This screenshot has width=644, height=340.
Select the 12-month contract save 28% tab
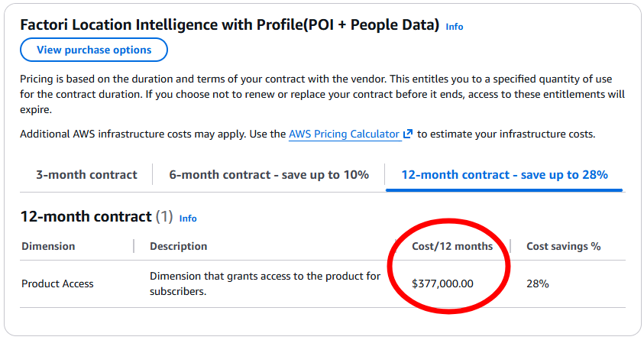504,174
